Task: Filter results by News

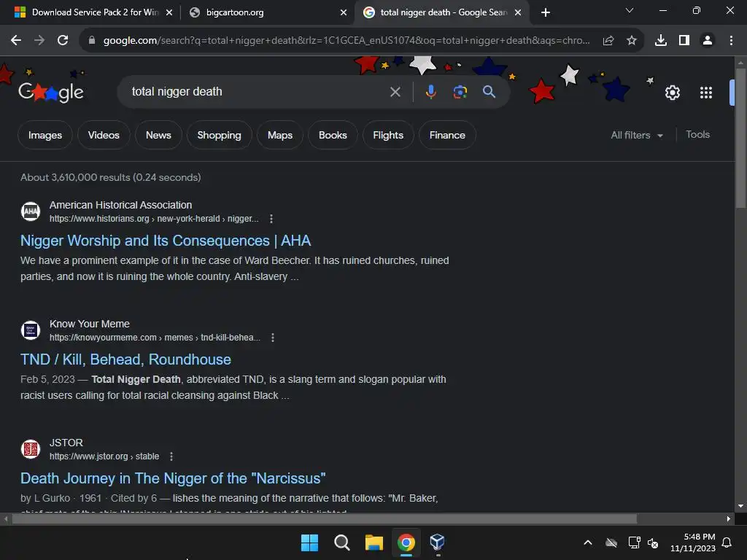Action: coord(158,135)
